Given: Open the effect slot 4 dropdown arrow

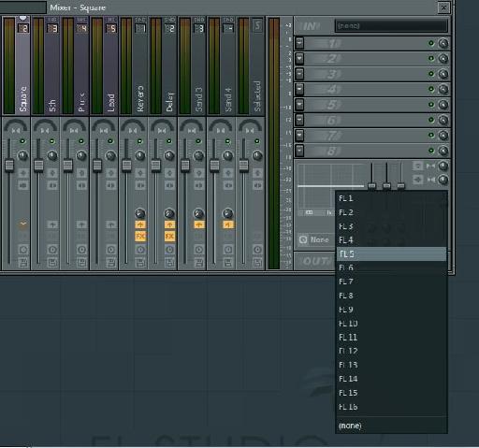Looking at the screenshot, I should (x=299, y=89).
